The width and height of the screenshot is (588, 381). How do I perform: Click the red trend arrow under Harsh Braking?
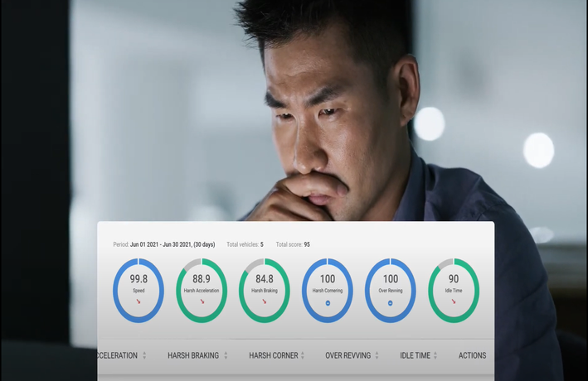[x=265, y=301]
